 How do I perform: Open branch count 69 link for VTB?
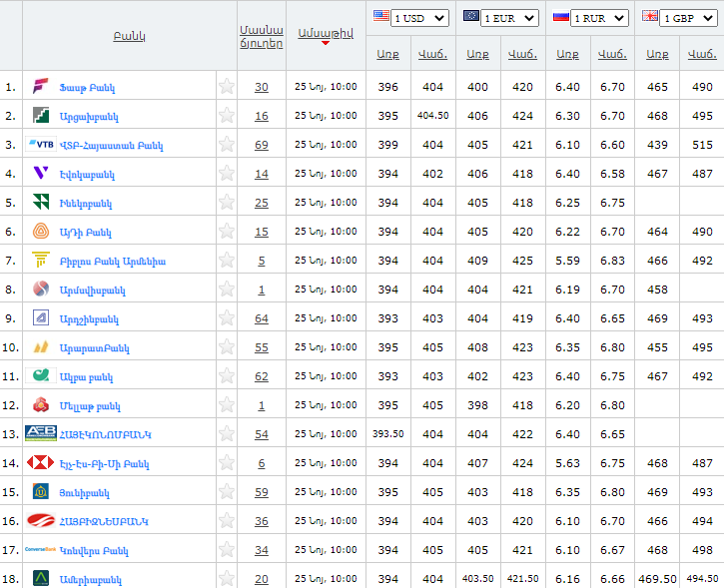262,145
